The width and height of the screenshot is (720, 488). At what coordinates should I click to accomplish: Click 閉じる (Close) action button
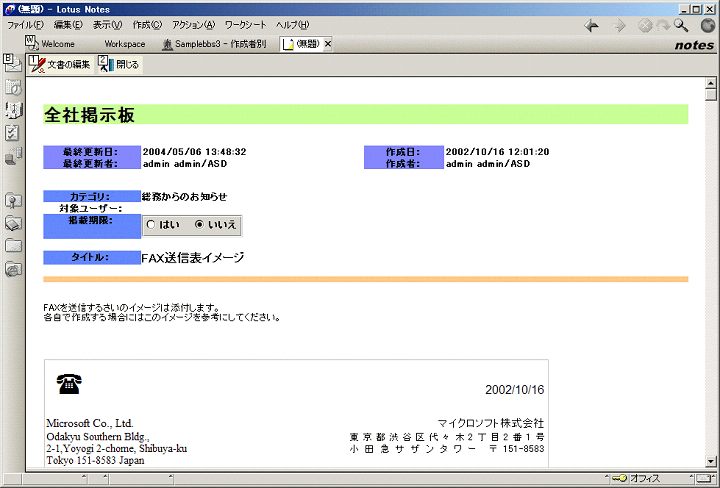[119, 64]
